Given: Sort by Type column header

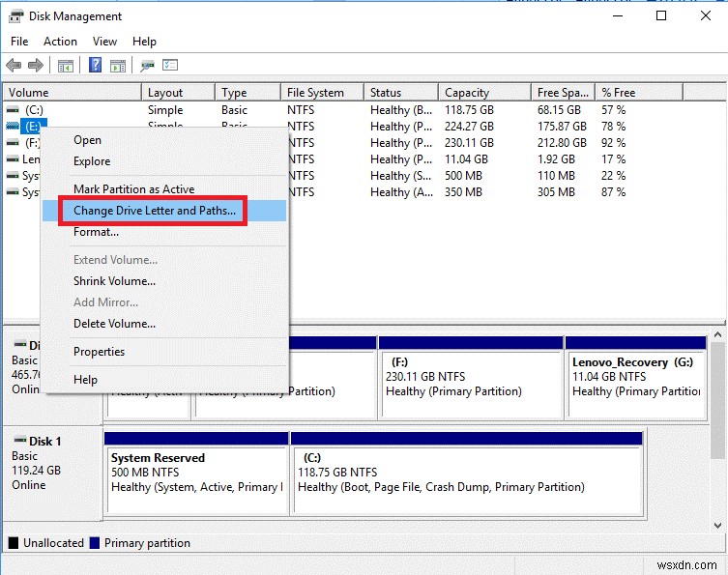Looking at the screenshot, I should pos(248,93).
